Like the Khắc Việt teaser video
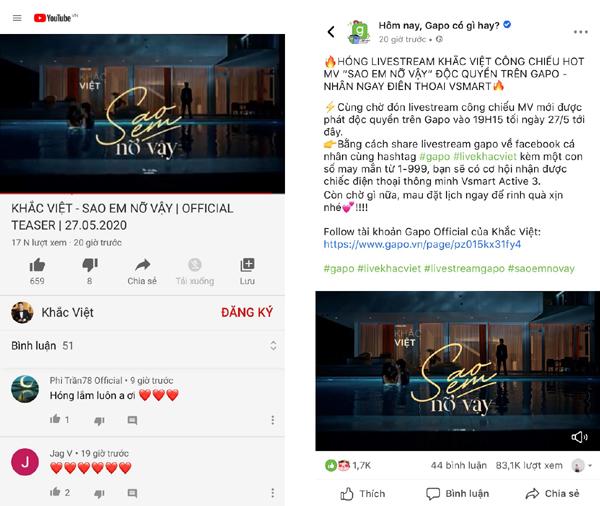600x506 pixels. pyautogui.click(x=37, y=265)
